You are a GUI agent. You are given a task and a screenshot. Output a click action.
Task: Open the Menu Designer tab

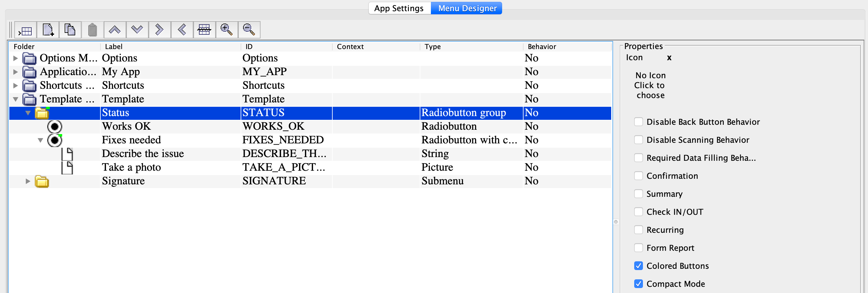(x=466, y=8)
